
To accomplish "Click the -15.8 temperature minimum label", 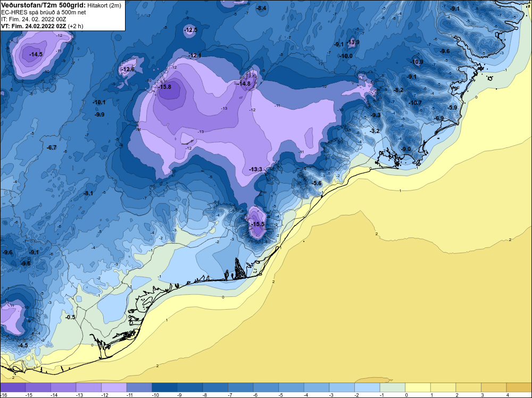I will [x=164, y=87].
